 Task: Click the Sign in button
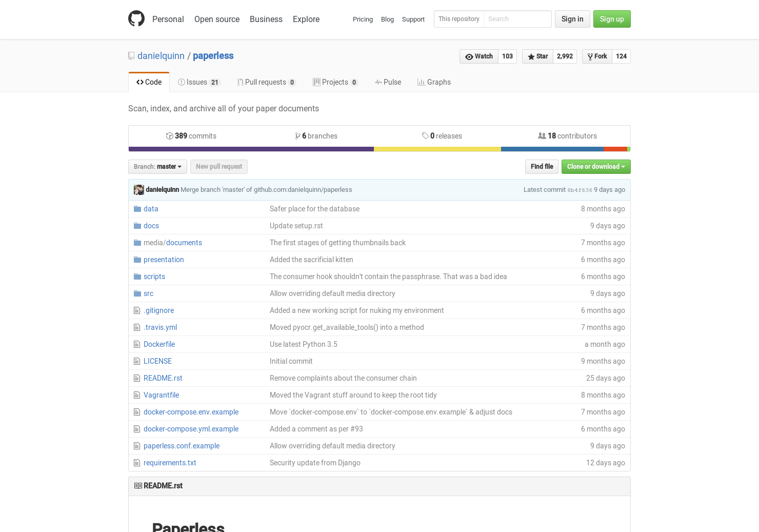[572, 19]
